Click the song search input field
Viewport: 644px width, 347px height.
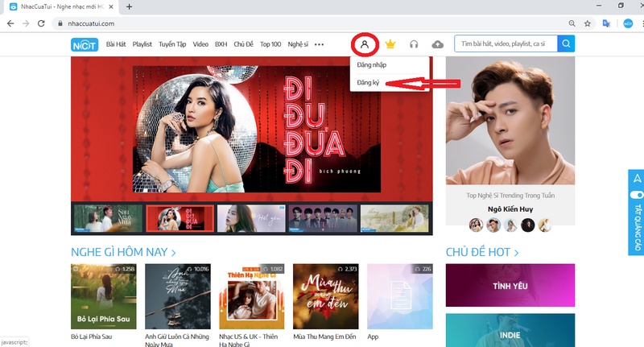(x=506, y=43)
